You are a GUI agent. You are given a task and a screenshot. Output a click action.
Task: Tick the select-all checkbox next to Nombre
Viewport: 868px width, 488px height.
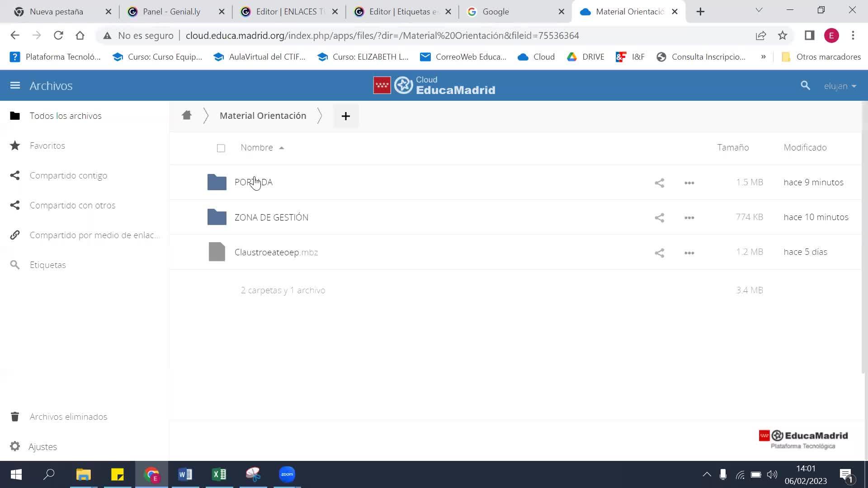(x=221, y=148)
